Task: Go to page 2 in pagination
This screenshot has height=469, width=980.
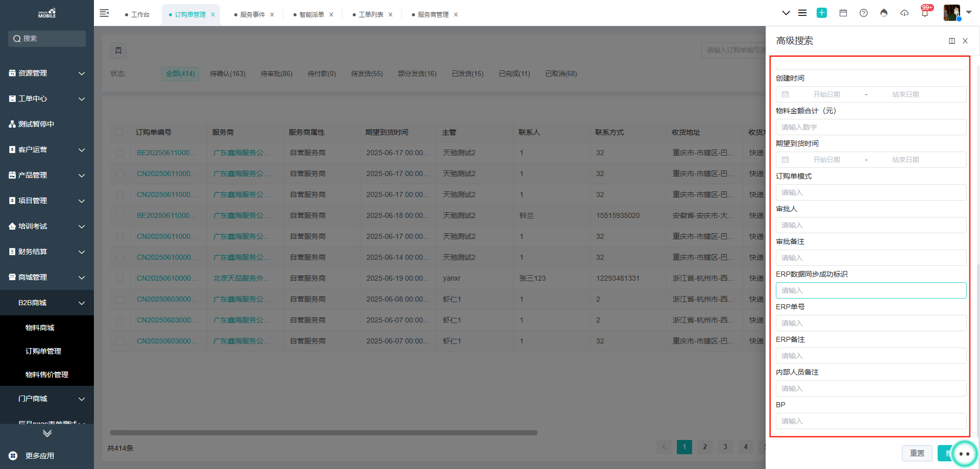Action: tap(705, 447)
